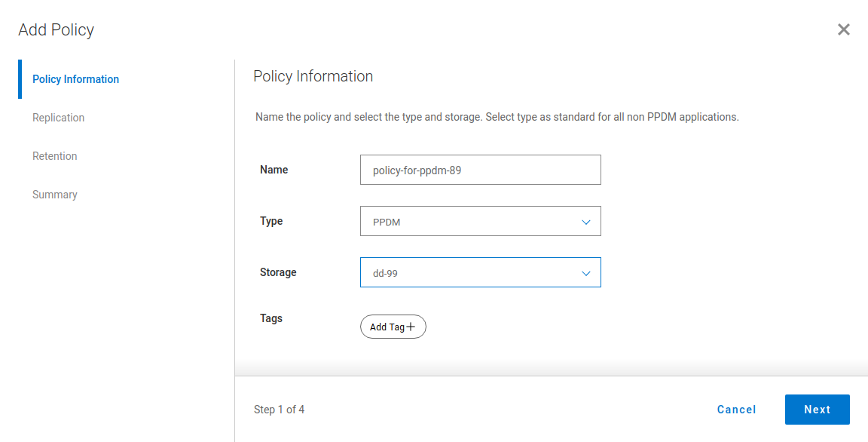Select the Policy Information step
This screenshot has height=442, width=868.
click(x=75, y=79)
